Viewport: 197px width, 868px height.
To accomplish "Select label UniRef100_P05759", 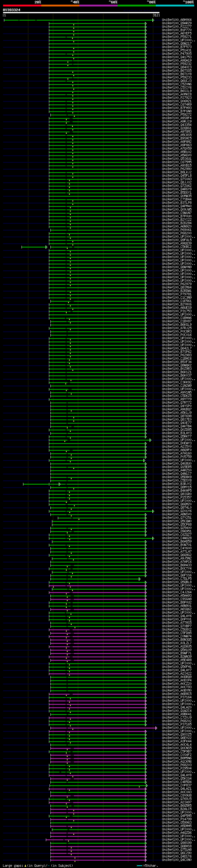I will 177,457.
